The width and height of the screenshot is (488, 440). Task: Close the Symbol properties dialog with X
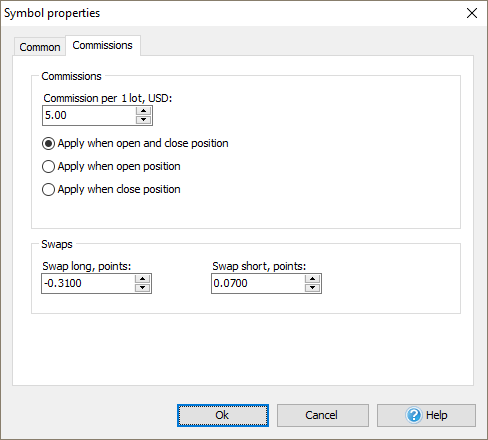coord(472,13)
